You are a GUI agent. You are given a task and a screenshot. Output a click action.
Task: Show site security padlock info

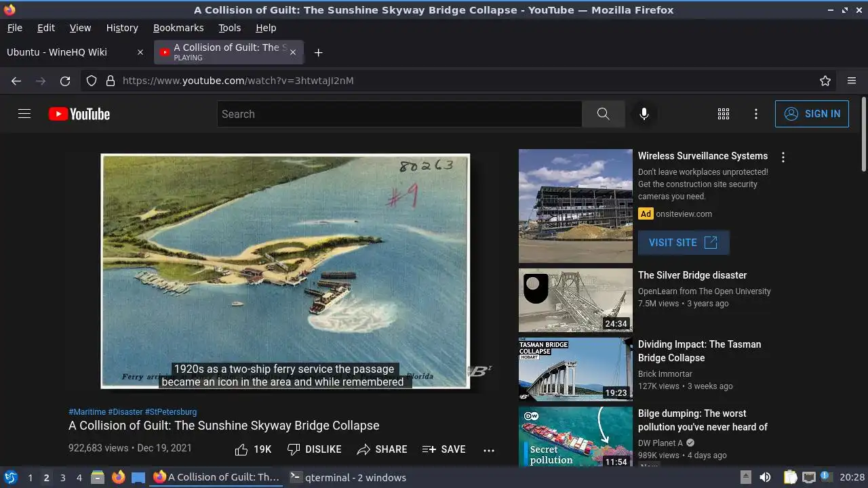(x=111, y=81)
